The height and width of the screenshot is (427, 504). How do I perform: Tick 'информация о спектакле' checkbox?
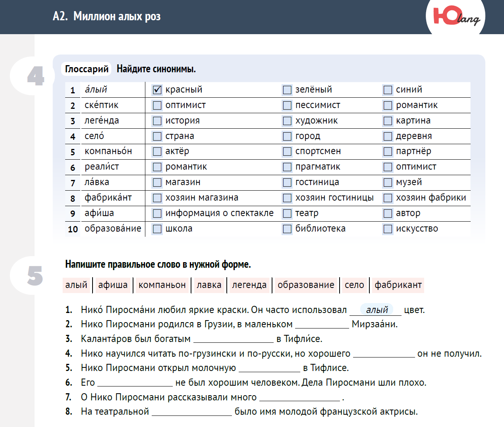coord(157,213)
